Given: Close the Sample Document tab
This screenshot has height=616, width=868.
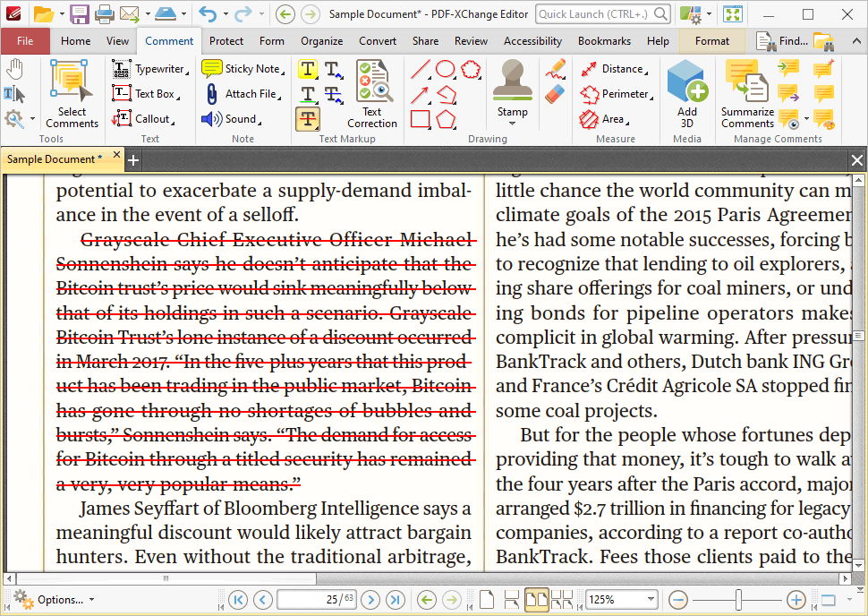Looking at the screenshot, I should click(x=116, y=155).
